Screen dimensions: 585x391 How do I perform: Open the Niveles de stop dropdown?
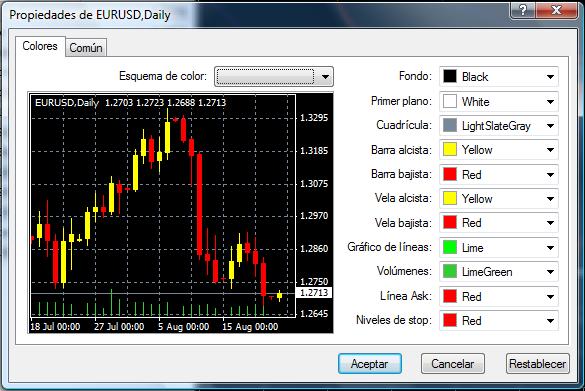[499, 320]
